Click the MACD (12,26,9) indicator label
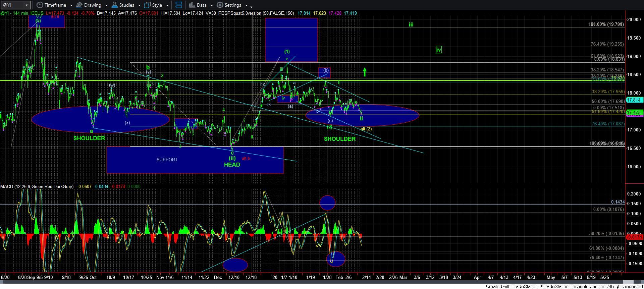Screen dimensions: 644x289 [37, 186]
